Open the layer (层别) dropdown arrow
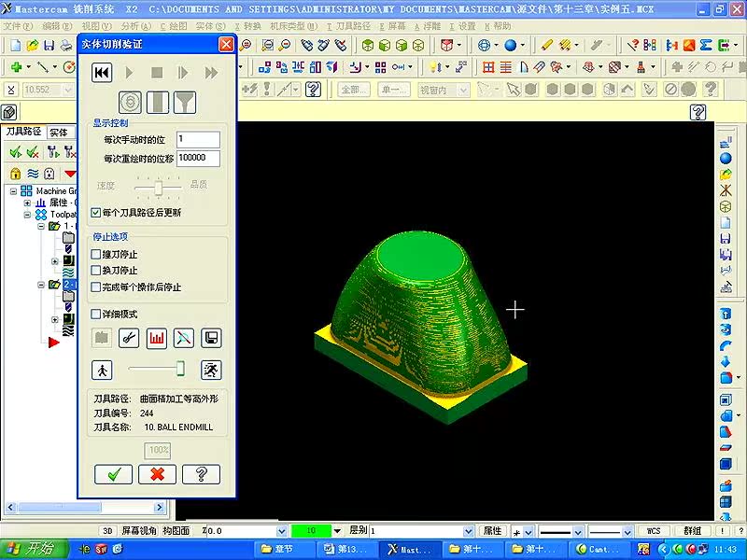 click(x=469, y=531)
